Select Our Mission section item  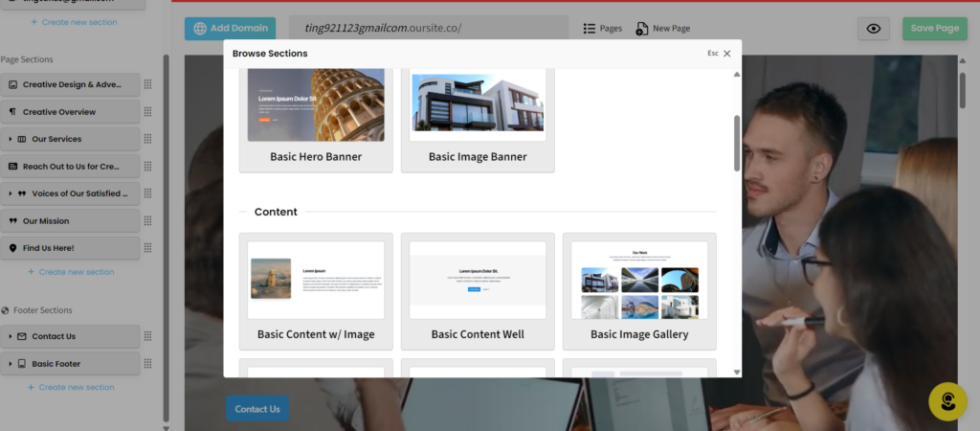click(70, 221)
